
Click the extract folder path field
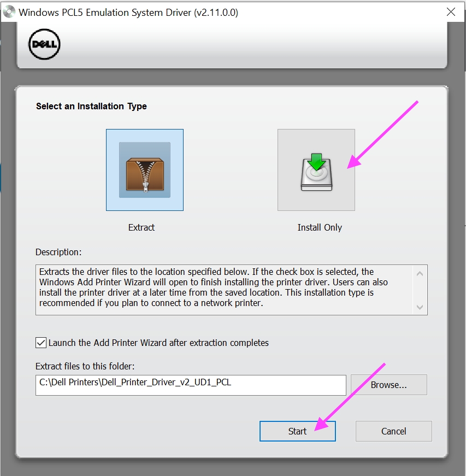pos(191,385)
